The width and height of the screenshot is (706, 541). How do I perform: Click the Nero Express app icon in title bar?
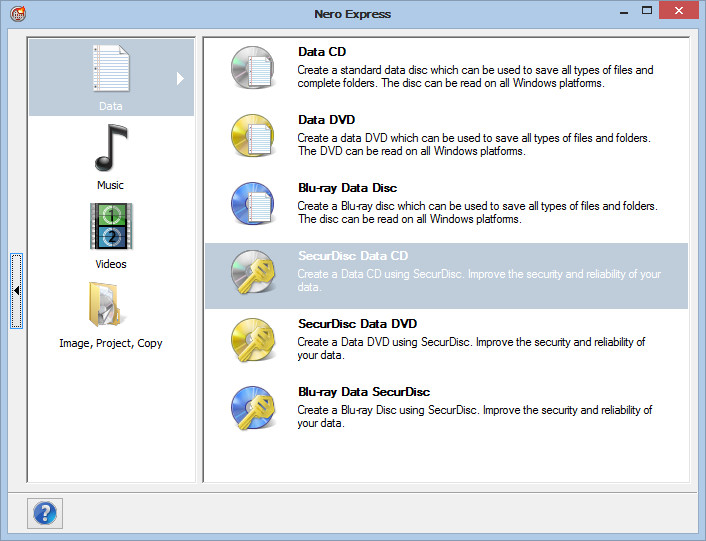(18, 14)
